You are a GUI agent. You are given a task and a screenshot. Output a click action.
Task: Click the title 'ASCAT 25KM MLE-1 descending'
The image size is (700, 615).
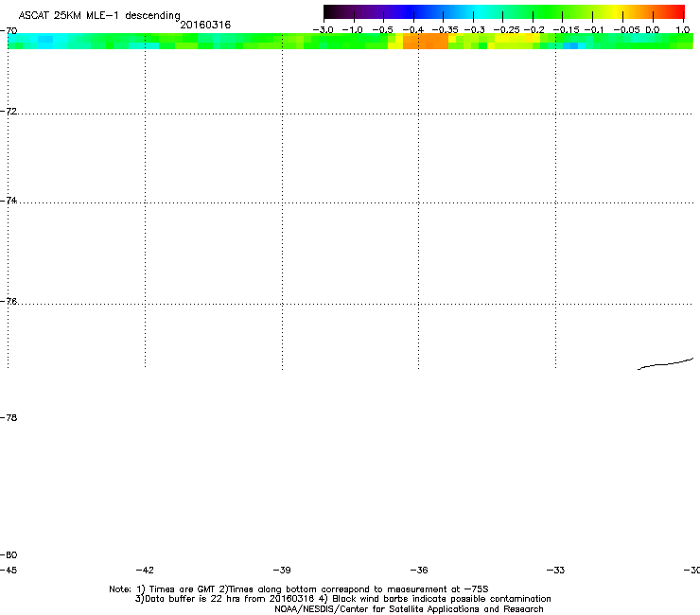coord(99,15)
